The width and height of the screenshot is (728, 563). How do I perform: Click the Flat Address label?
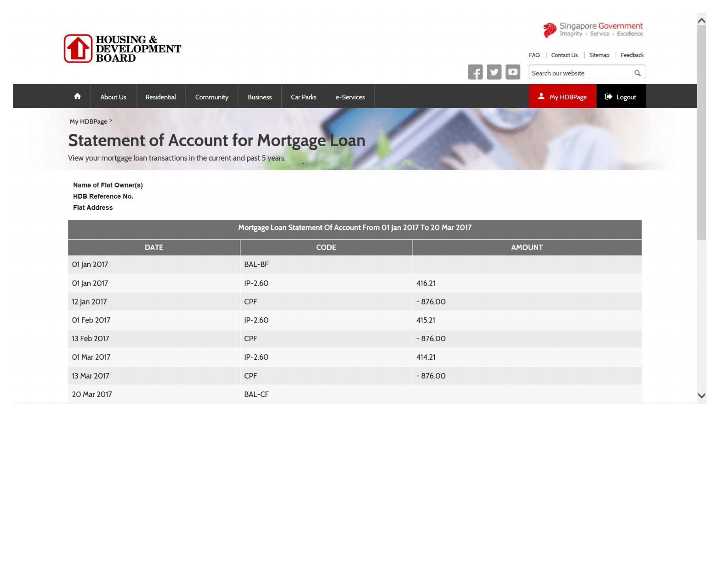pyautogui.click(x=93, y=207)
